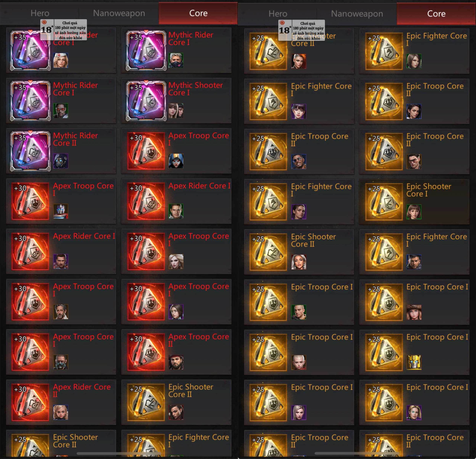Select the Mythic Rider Core II icon

tap(30, 151)
